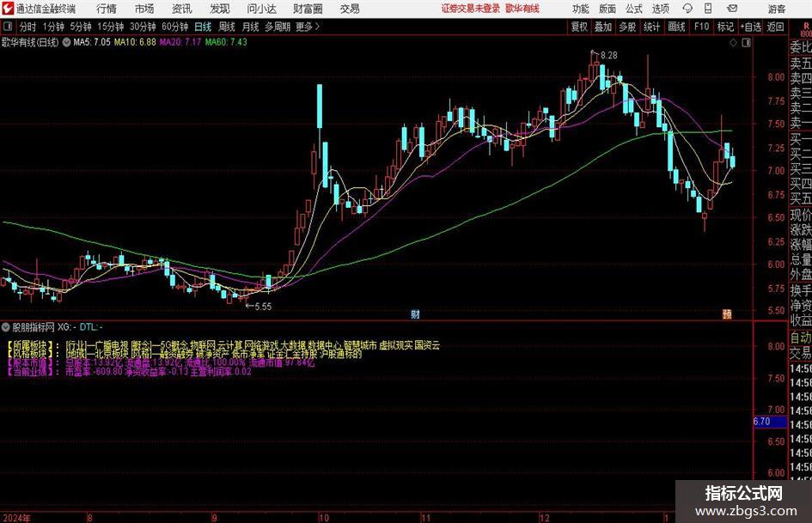Click the 画线 drawing button
The image size is (812, 523).
(x=676, y=27)
